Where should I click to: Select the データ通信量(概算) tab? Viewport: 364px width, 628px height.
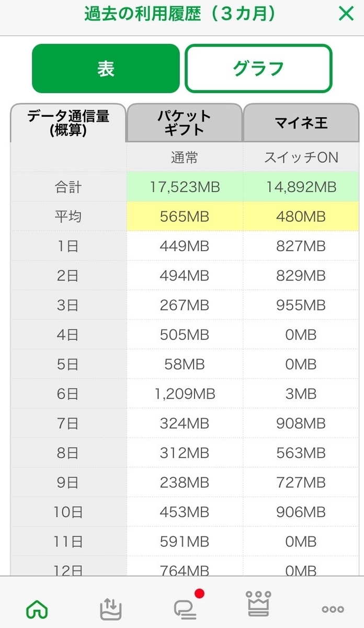coord(69,123)
